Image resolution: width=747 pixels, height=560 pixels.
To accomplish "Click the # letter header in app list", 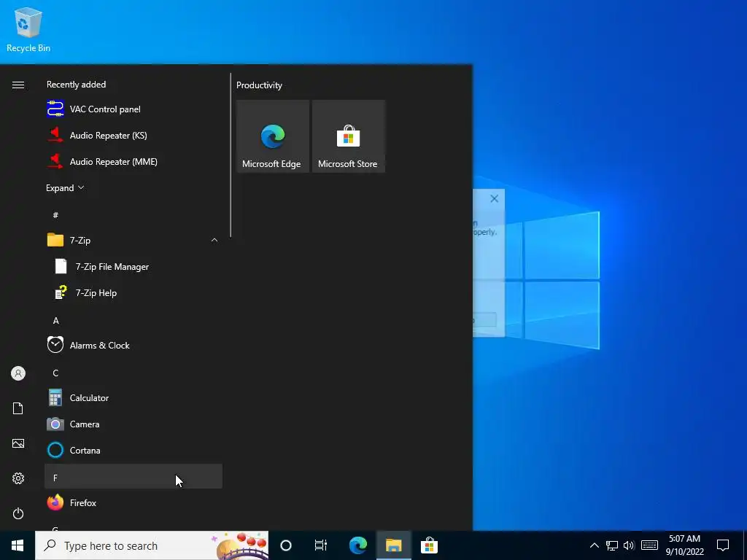I will (133, 215).
